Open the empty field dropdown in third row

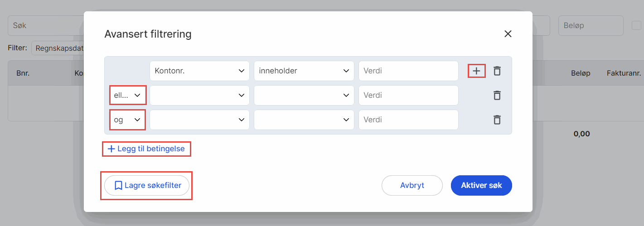click(199, 120)
